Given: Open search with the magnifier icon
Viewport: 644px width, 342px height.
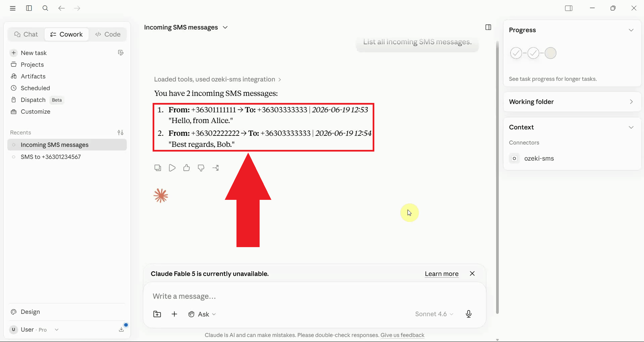Looking at the screenshot, I should pyautogui.click(x=45, y=8).
